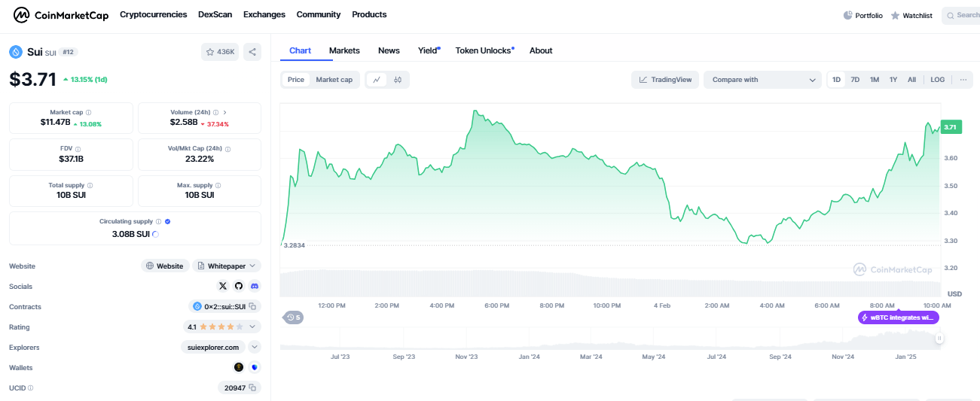The width and height of the screenshot is (980, 401).
Task: Click the chart range slider handle
Action: pos(939,339)
